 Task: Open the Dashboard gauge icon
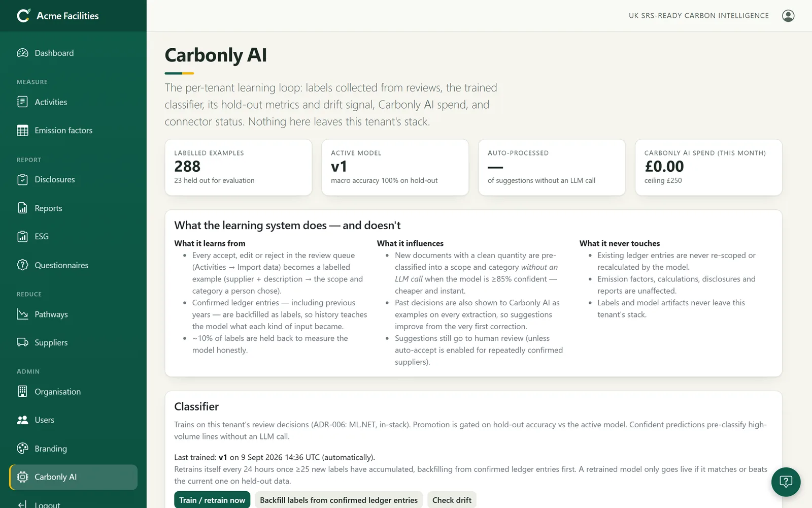22,53
